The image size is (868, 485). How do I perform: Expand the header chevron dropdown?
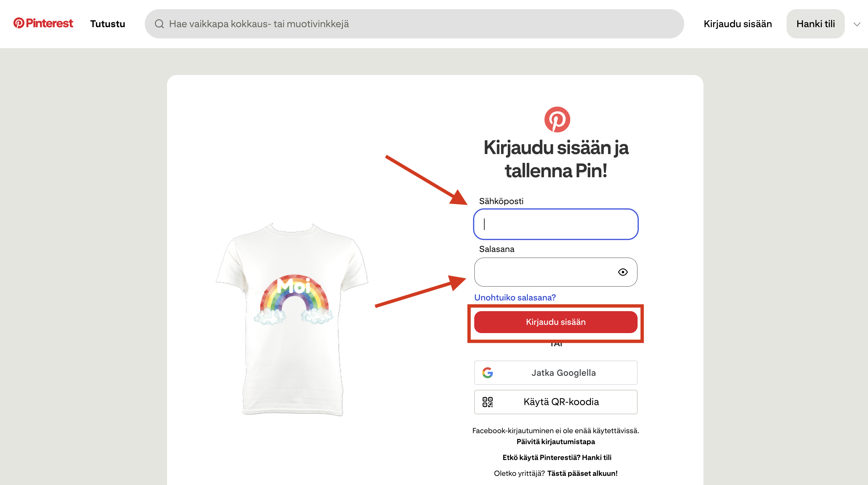857,24
